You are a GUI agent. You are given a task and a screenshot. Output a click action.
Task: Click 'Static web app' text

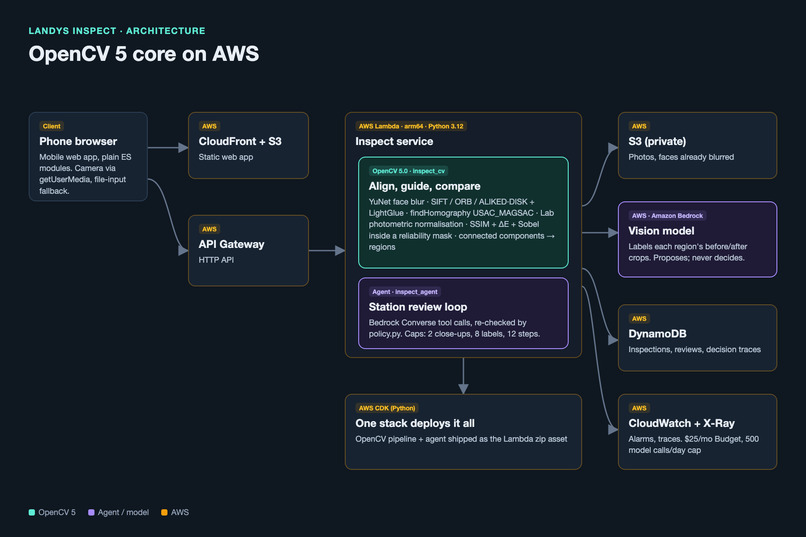coord(226,157)
